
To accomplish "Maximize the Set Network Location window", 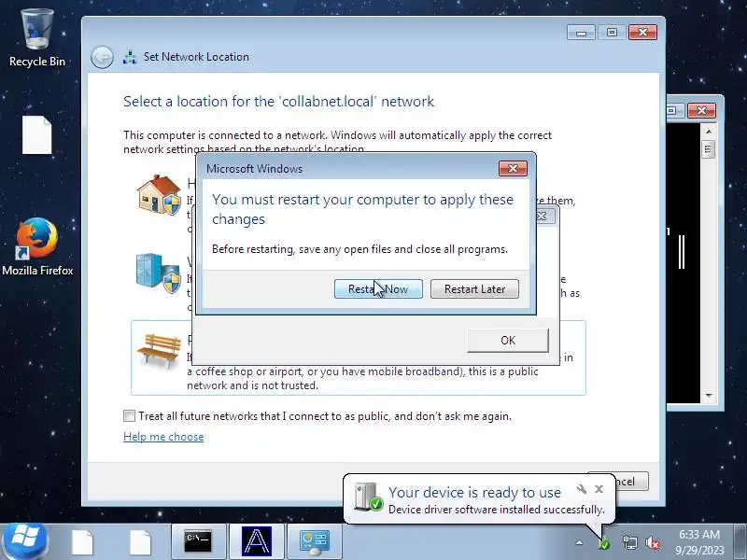I will click(x=612, y=33).
